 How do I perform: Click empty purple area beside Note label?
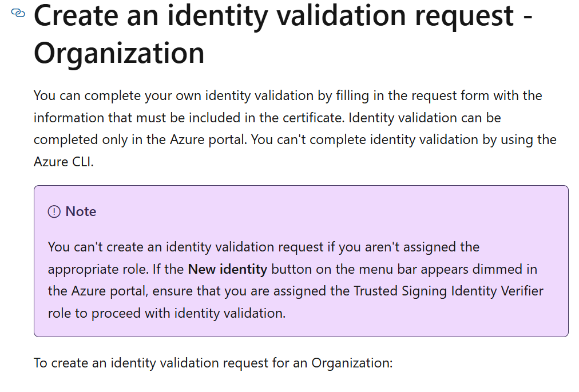point(332,211)
